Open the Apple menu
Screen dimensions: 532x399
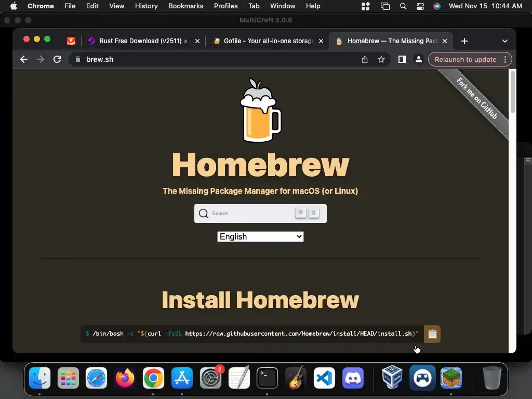point(14,6)
